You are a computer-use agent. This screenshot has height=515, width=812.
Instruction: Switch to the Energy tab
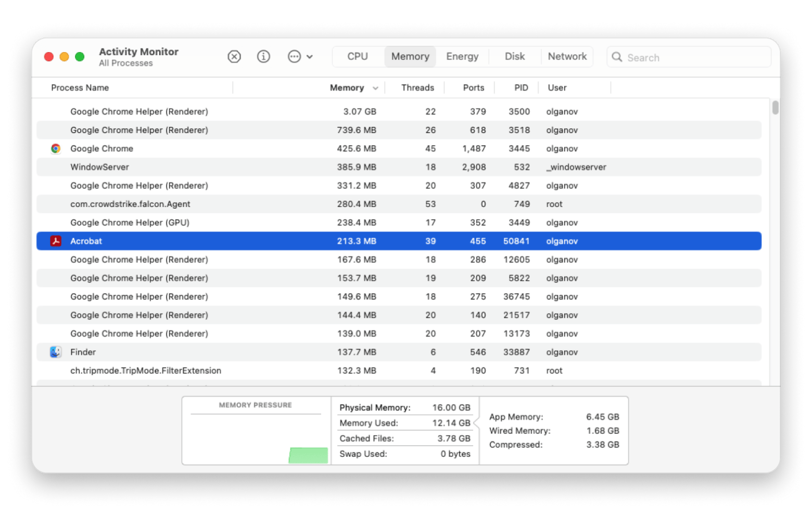pyautogui.click(x=462, y=57)
